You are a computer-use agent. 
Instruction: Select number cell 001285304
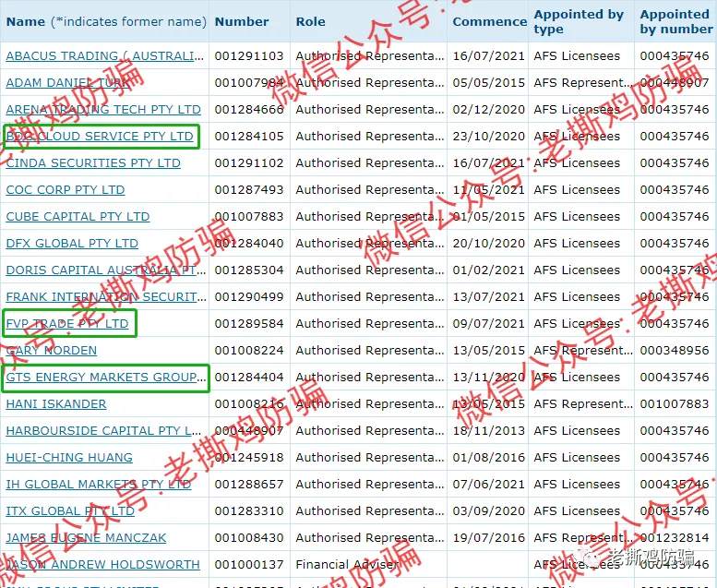pyautogui.click(x=249, y=270)
